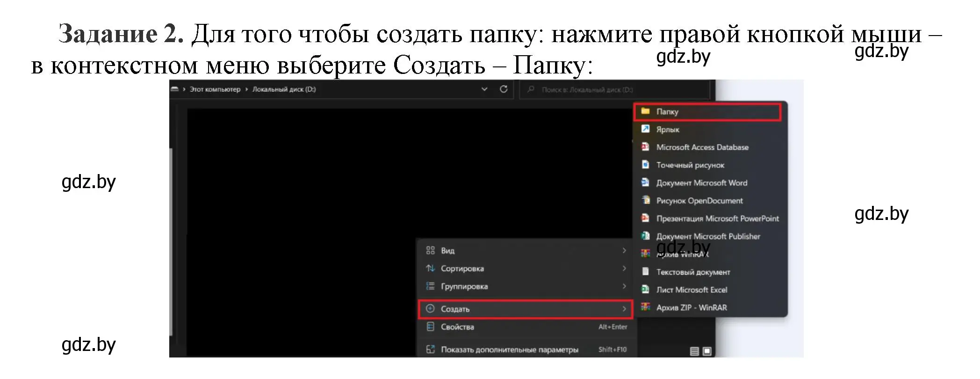Open Группировка context menu item
The width and height of the screenshot is (980, 379).
525,286
